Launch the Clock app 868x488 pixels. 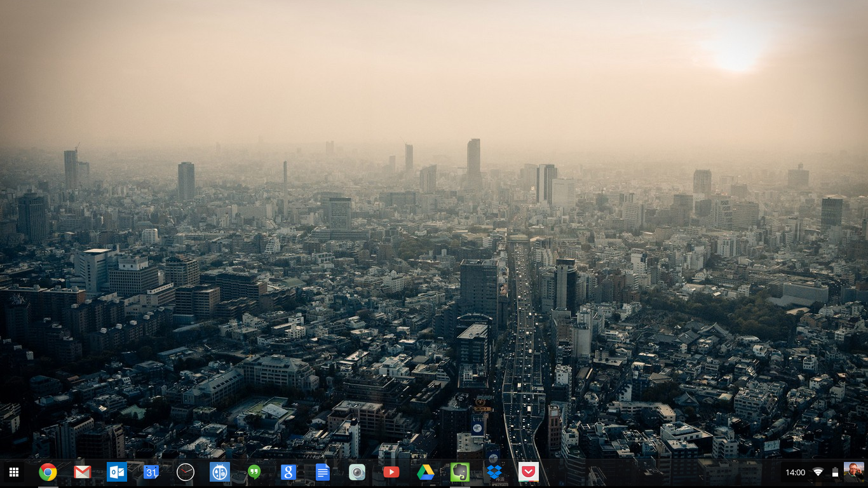(x=186, y=472)
